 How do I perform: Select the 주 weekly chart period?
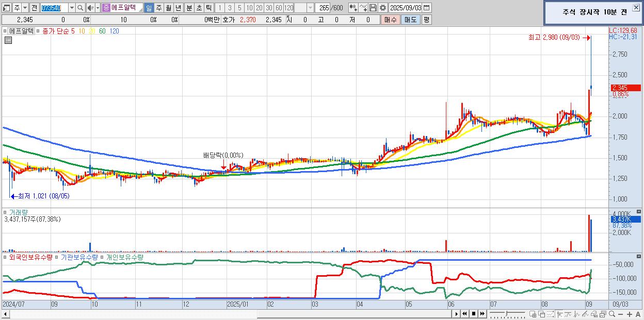159,8
